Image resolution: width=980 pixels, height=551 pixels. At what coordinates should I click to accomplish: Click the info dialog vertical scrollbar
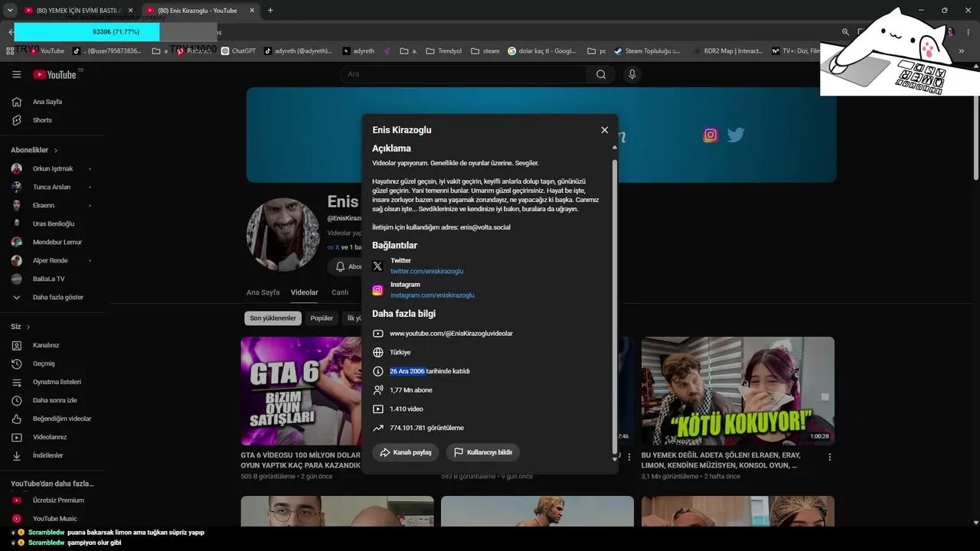[614, 306]
